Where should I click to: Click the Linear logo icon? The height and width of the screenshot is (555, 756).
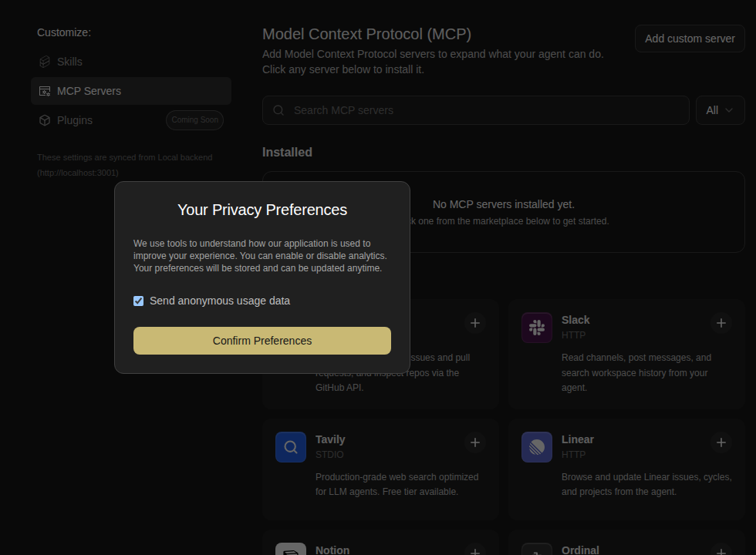(537, 447)
